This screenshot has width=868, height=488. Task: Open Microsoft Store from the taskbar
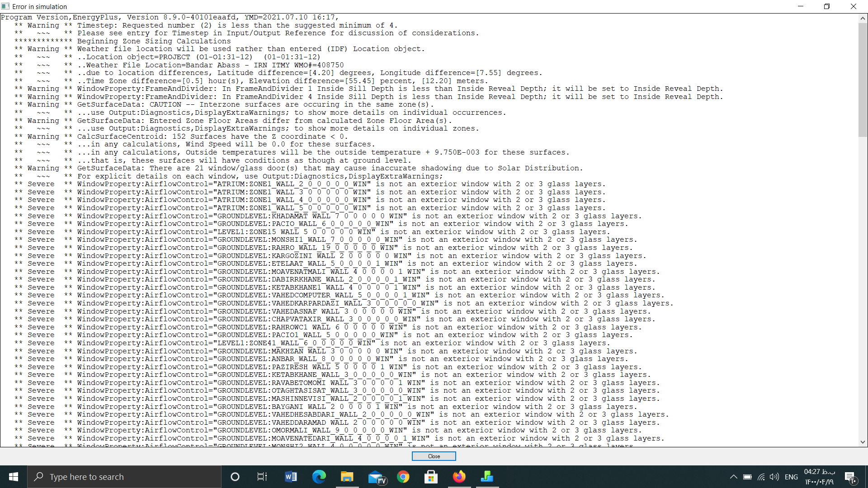point(431,477)
